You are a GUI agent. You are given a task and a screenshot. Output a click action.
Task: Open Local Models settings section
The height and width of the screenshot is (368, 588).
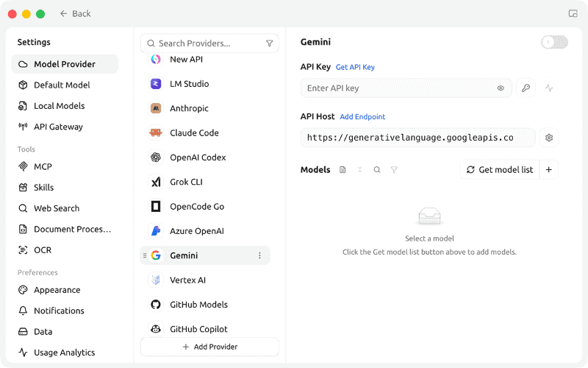tap(65, 106)
